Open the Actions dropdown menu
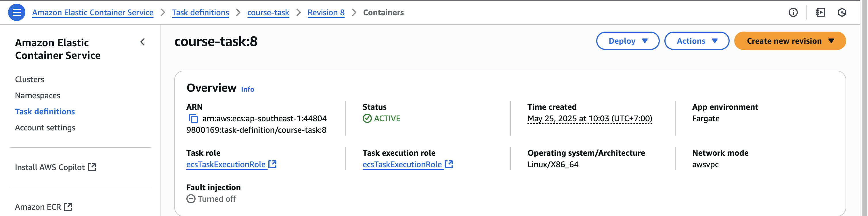 pos(697,41)
